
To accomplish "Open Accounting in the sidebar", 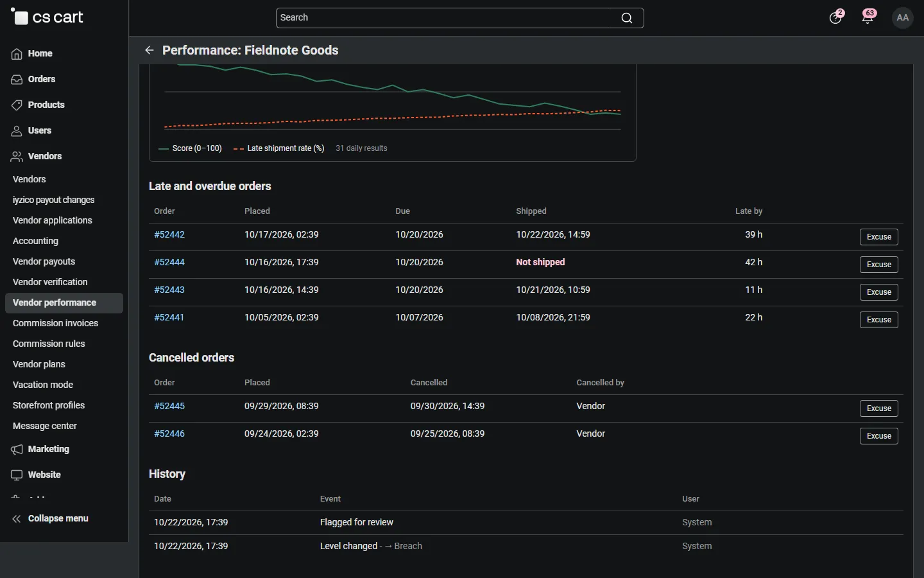I will pos(64,241).
